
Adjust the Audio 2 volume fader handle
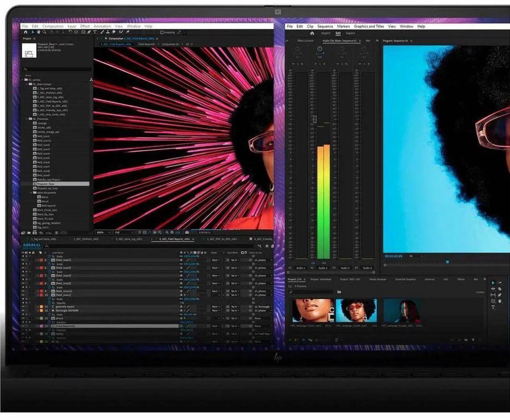pyautogui.click(x=314, y=119)
